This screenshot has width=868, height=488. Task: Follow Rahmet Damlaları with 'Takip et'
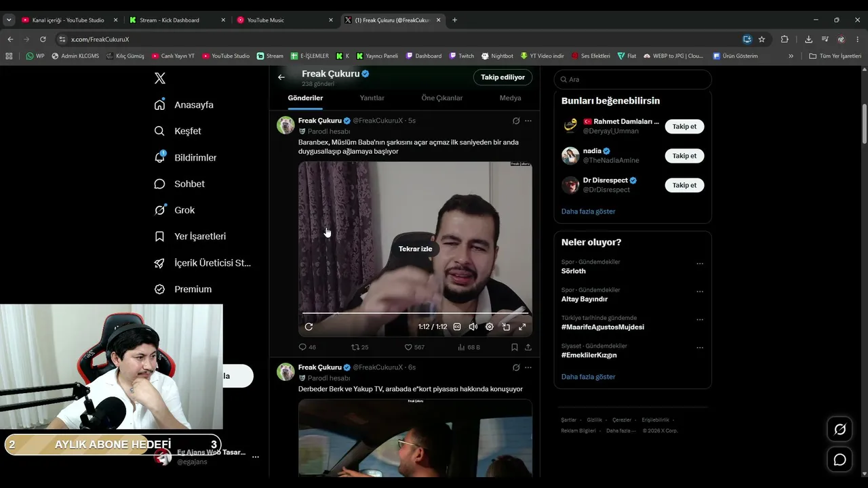click(684, 127)
